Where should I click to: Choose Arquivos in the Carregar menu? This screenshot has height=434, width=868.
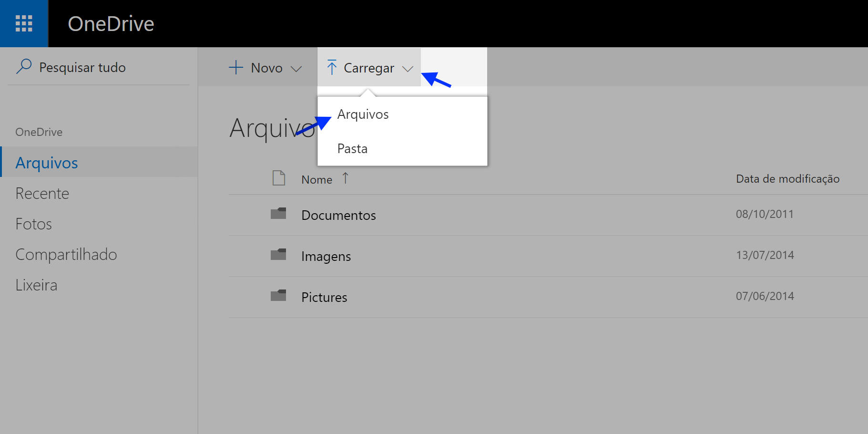[402, 114]
